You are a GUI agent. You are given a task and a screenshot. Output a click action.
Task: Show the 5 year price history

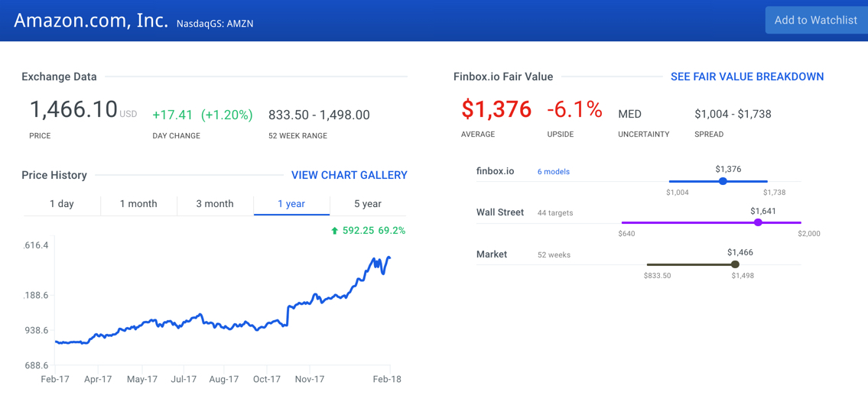coord(368,204)
